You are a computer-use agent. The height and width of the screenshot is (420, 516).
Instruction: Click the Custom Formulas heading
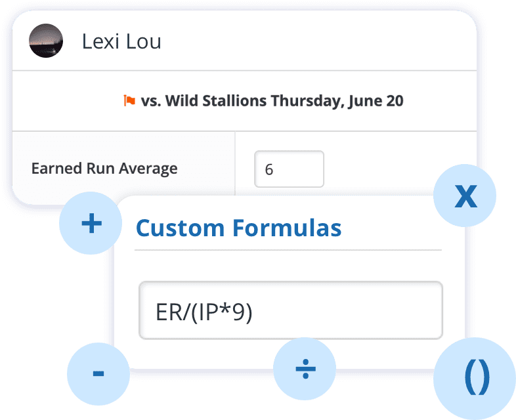(238, 228)
